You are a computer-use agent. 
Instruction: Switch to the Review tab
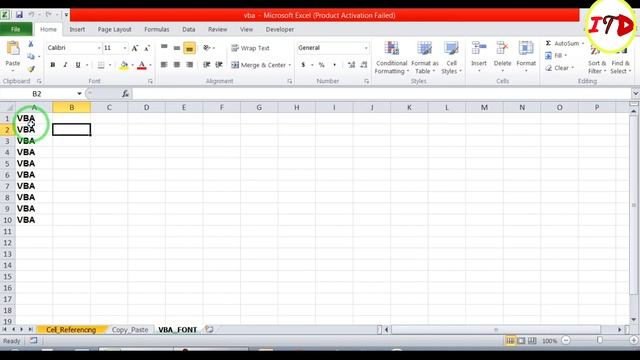(218, 29)
